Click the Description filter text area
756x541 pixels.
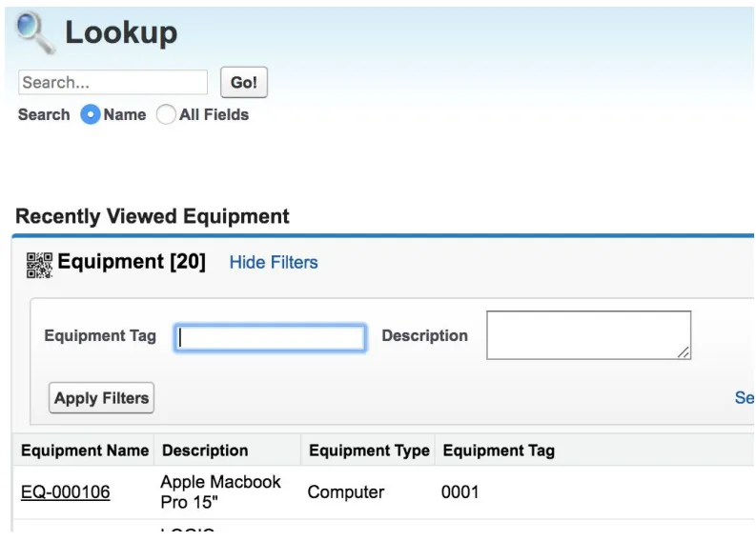589,335
